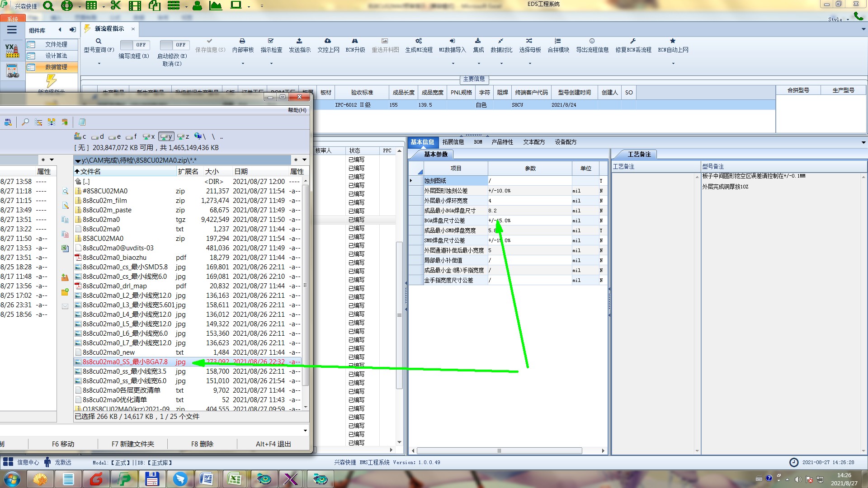Click the F7 新建文件夹 button
This screenshot has height=488, width=868.
click(133, 444)
